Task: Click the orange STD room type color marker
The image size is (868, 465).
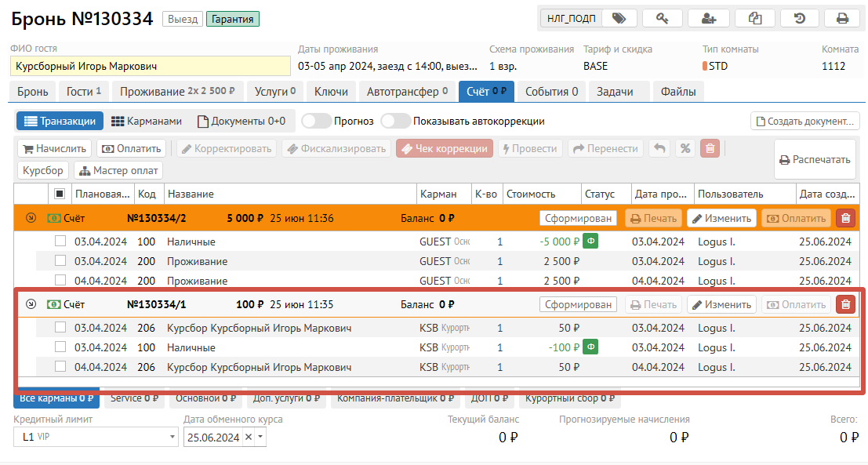Action: (704, 67)
